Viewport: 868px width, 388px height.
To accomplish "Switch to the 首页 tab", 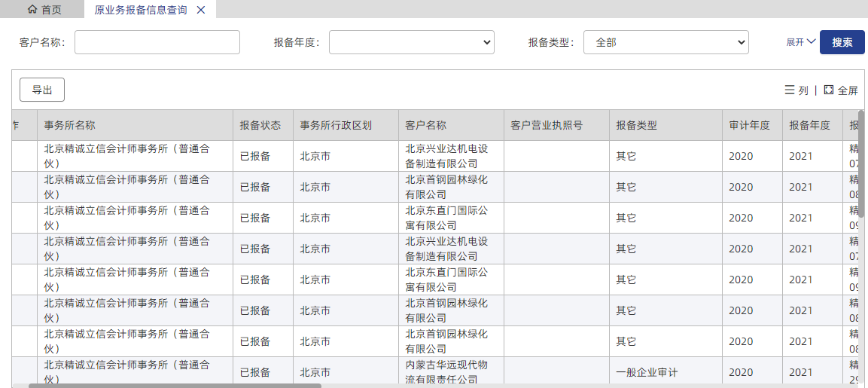I will (44, 10).
